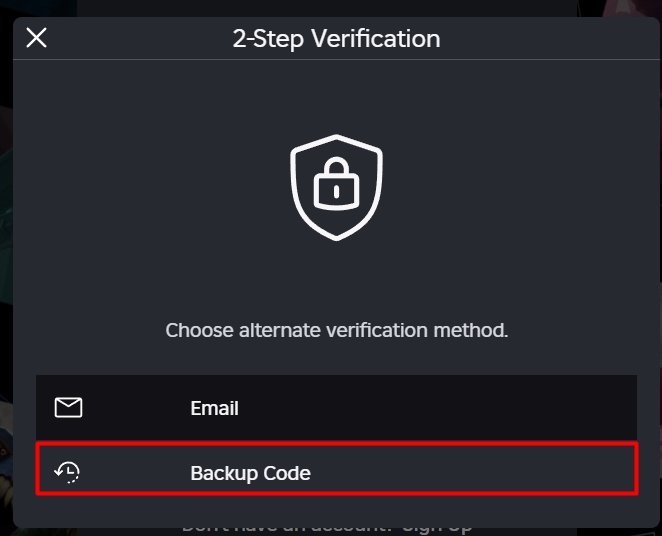Click the "Don't have an account?" text

click(x=283, y=529)
